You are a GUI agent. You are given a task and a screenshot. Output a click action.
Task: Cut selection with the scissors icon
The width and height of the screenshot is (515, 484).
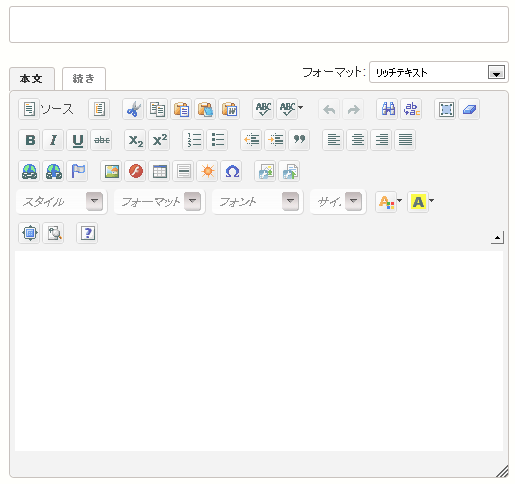133,109
